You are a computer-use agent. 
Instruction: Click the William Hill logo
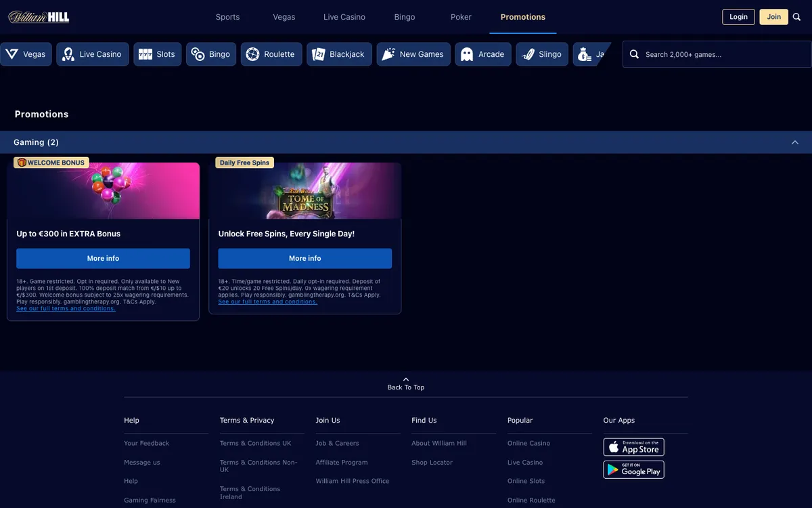click(x=39, y=17)
